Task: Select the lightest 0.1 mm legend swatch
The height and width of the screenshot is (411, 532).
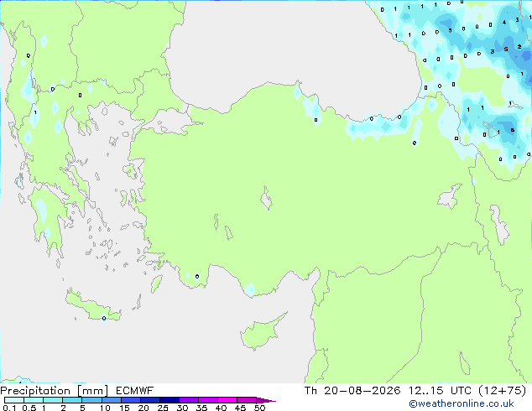Action: 14,400
